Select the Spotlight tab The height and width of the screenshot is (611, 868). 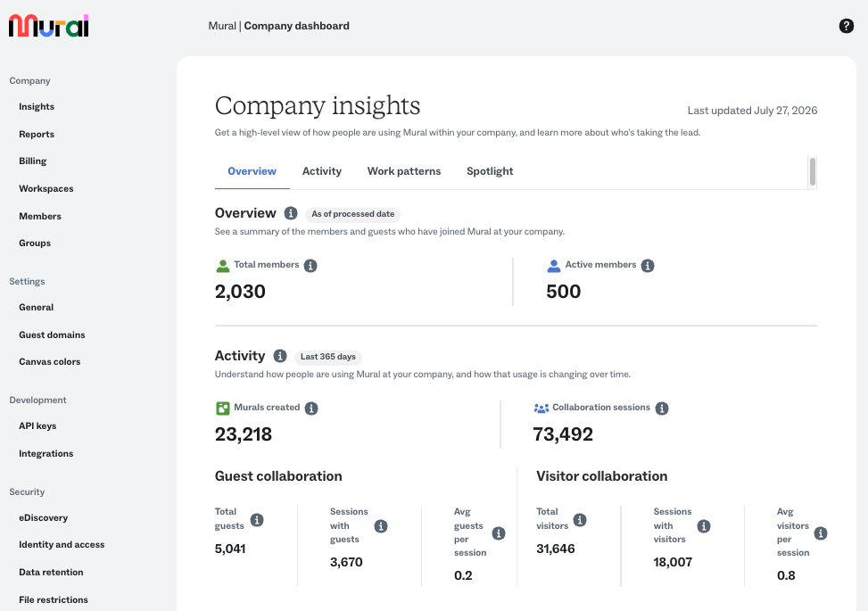[x=490, y=171]
